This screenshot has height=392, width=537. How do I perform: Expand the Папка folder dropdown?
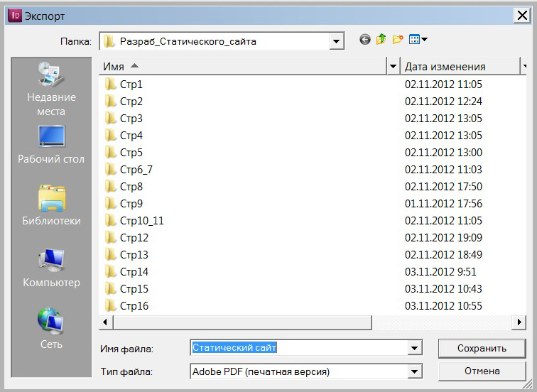click(337, 41)
